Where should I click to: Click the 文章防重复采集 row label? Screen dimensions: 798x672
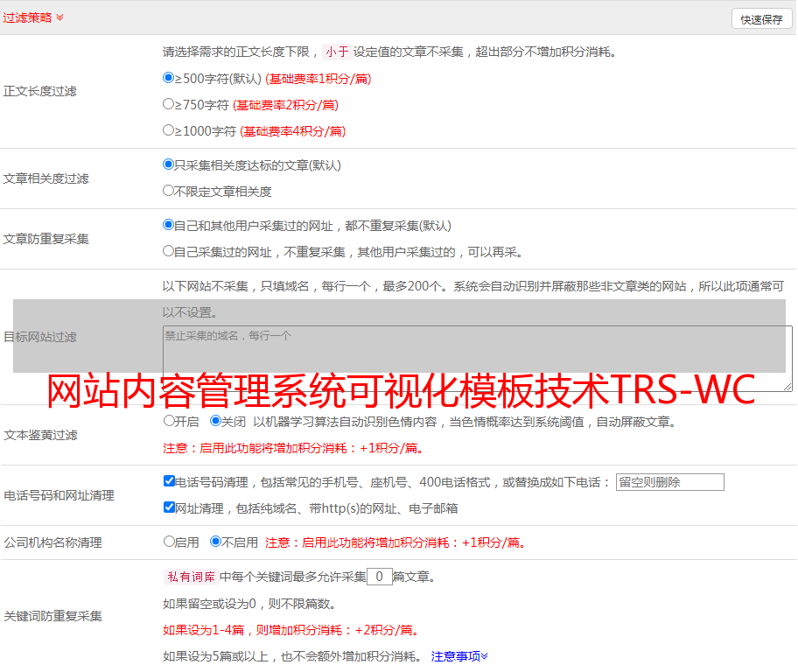click(45, 239)
